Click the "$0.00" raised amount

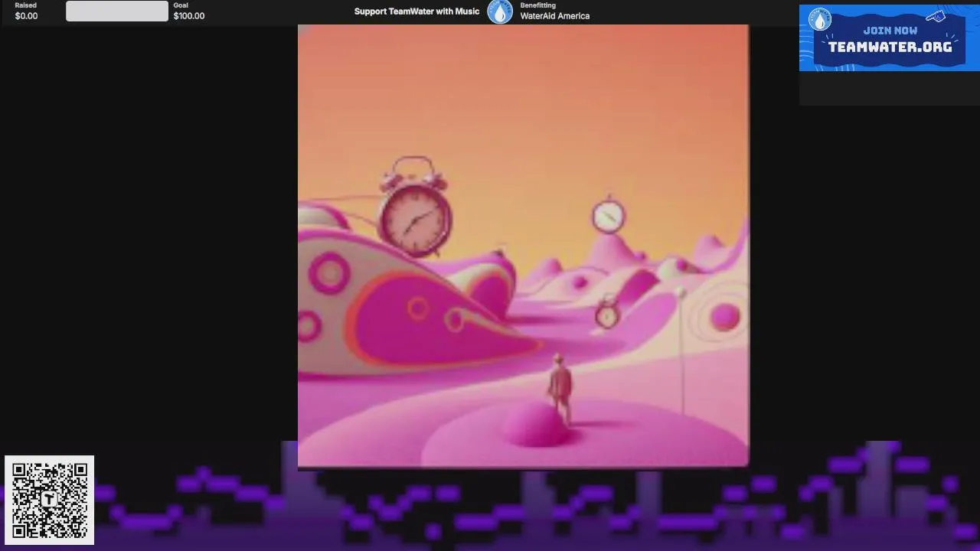click(26, 16)
